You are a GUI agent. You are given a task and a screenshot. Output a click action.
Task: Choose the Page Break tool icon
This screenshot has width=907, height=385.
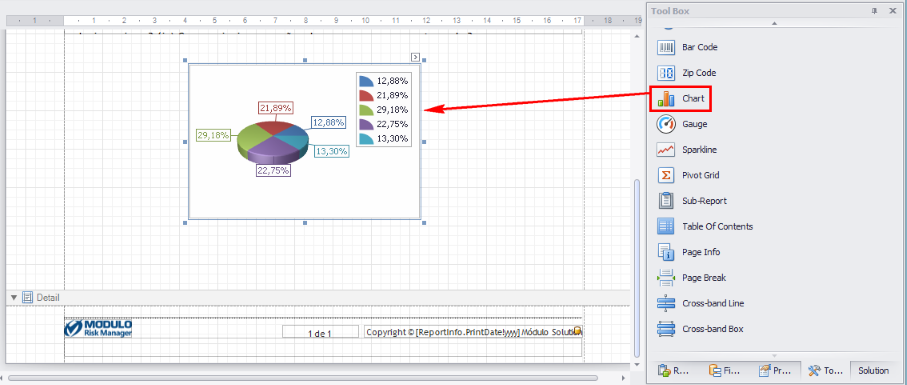(666, 277)
